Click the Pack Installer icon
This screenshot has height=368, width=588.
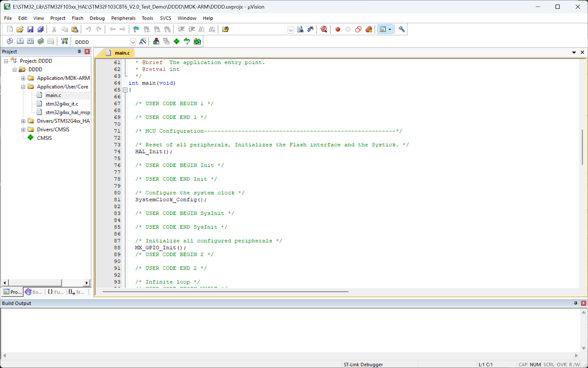point(197,41)
